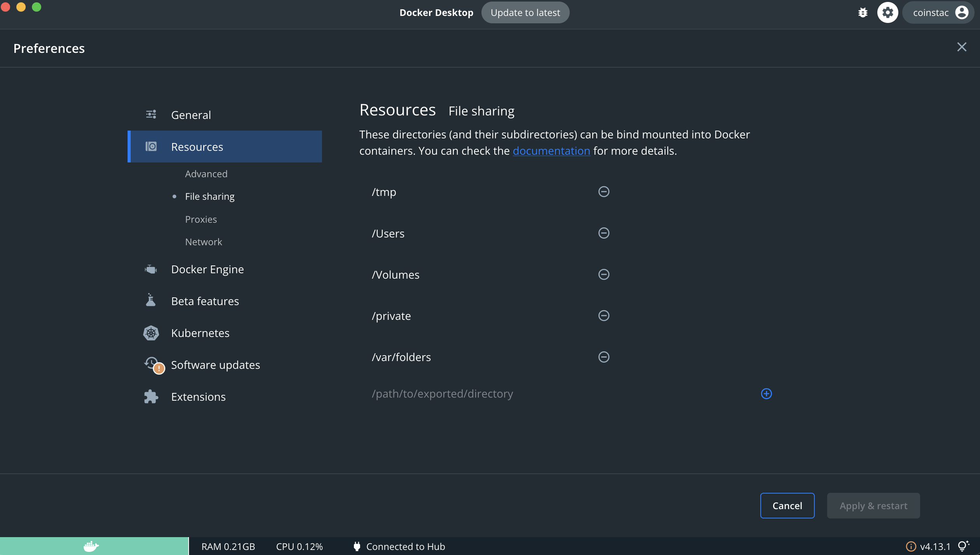Image resolution: width=980 pixels, height=555 pixels.
Task: Open the Advanced resources sub-item
Action: point(206,174)
